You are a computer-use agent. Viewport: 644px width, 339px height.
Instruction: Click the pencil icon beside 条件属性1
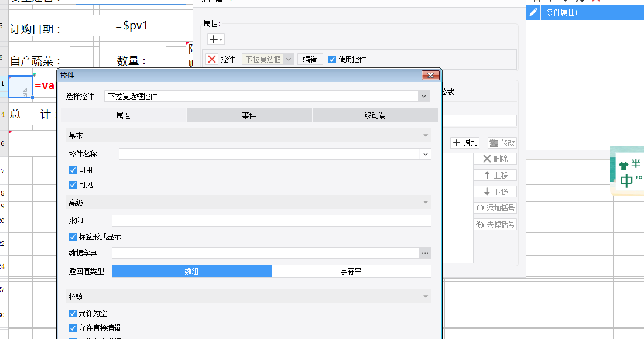tap(533, 12)
